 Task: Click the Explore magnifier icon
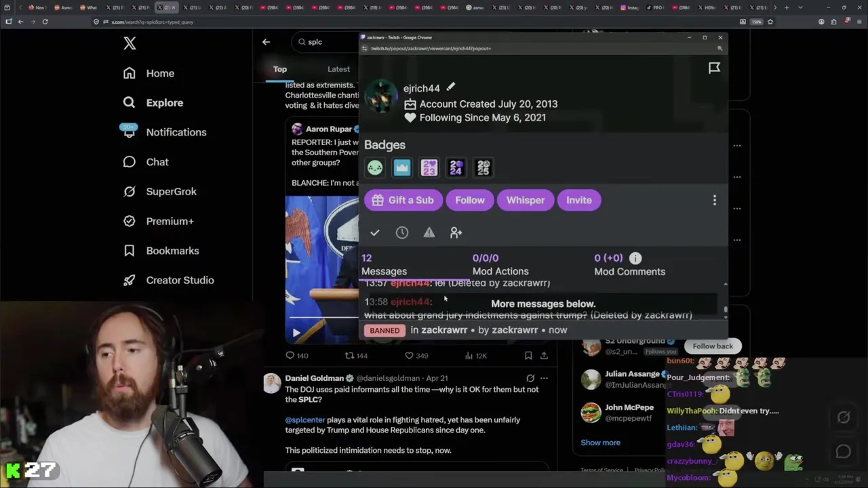[130, 102]
